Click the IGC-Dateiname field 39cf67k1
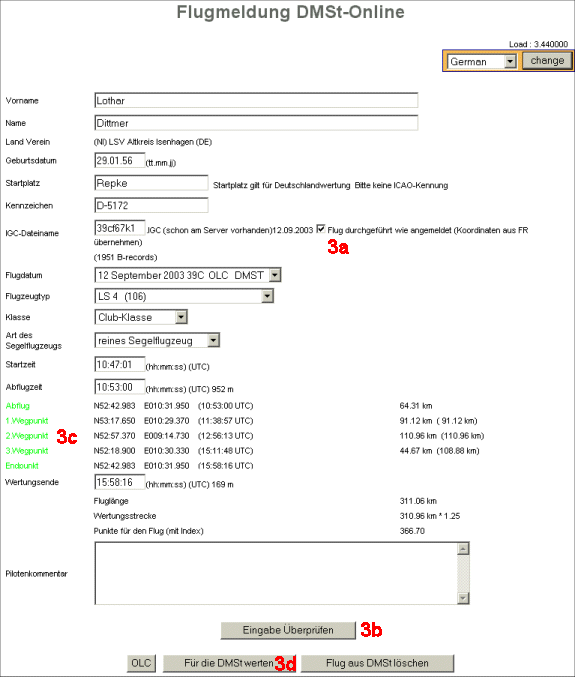The height and width of the screenshot is (677, 575). point(120,228)
